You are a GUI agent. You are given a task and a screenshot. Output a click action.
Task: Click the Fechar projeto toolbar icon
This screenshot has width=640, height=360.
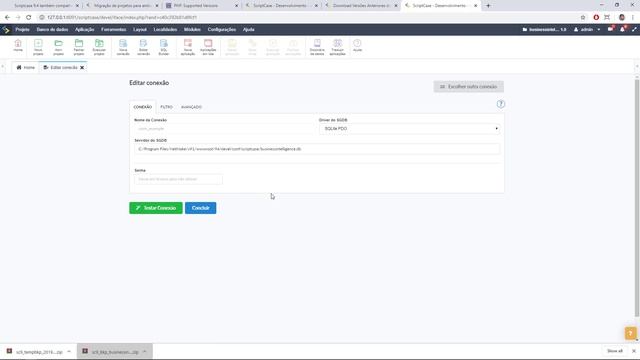click(79, 47)
